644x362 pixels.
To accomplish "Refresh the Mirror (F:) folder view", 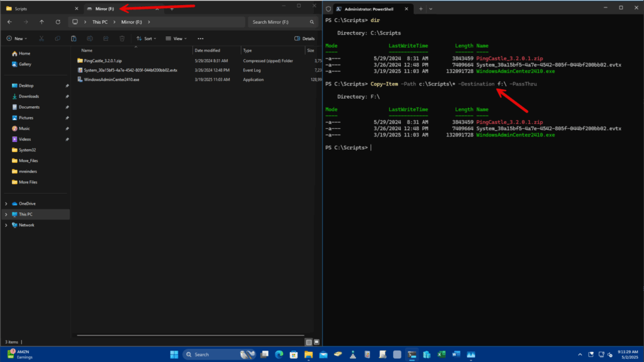I will 58,22.
